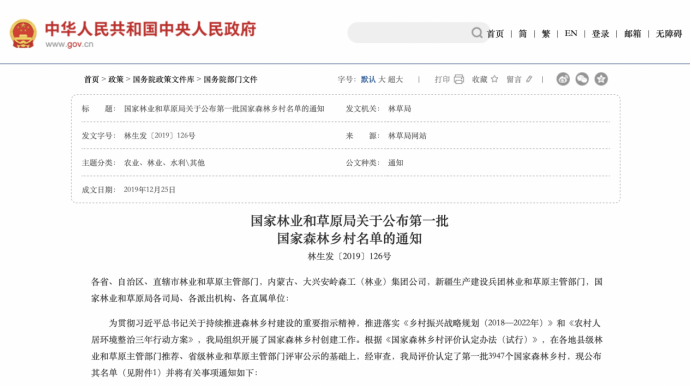Click the 发文字号 field label
The image size is (691, 386).
click(99, 136)
